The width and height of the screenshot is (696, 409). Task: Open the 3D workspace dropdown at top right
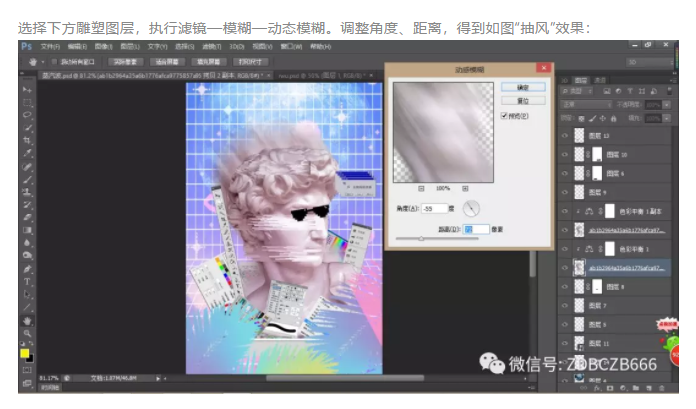650,62
